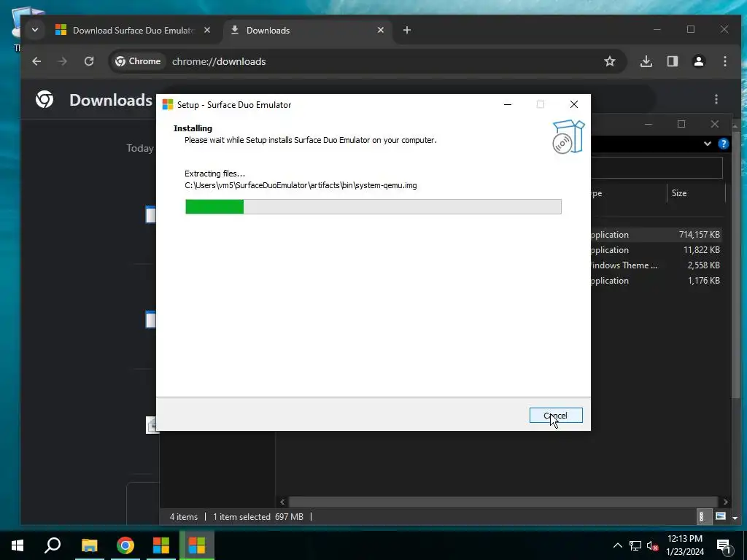Close the Setup - Surface Duo Emulator dialog
Screen dimensions: 747x560
[x=574, y=104]
